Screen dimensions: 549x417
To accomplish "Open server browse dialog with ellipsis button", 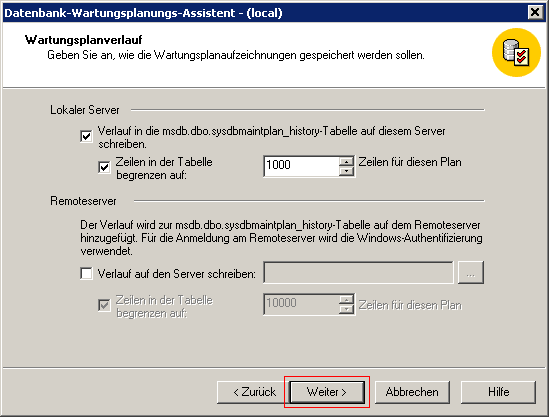I will [x=471, y=272].
